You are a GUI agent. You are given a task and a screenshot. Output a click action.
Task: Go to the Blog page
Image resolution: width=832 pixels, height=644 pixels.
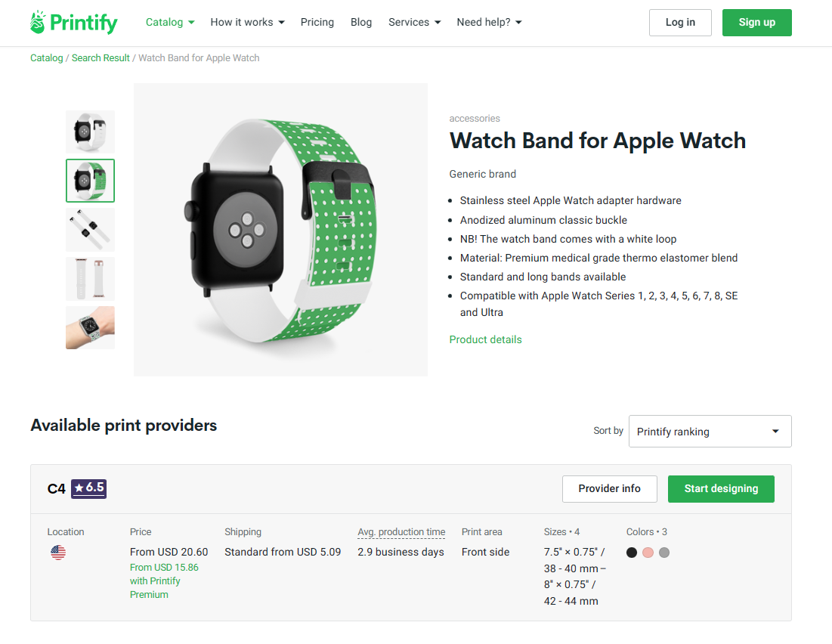[x=360, y=23]
